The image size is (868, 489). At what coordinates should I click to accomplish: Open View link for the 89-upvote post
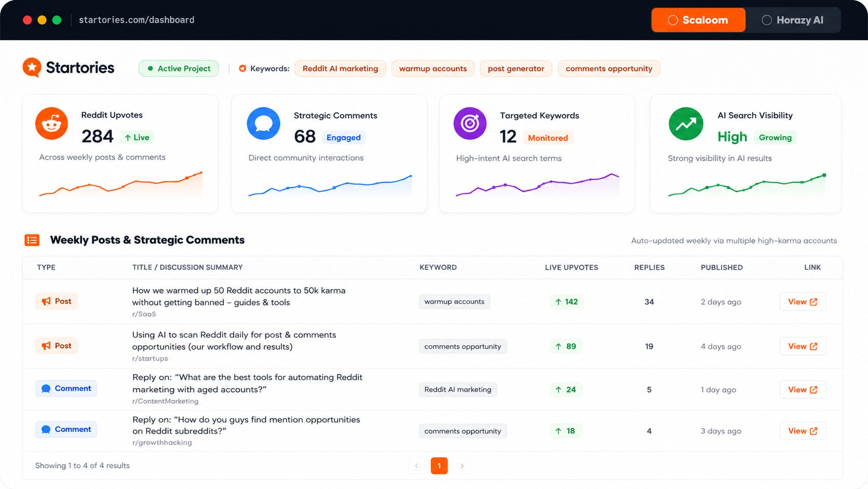803,347
